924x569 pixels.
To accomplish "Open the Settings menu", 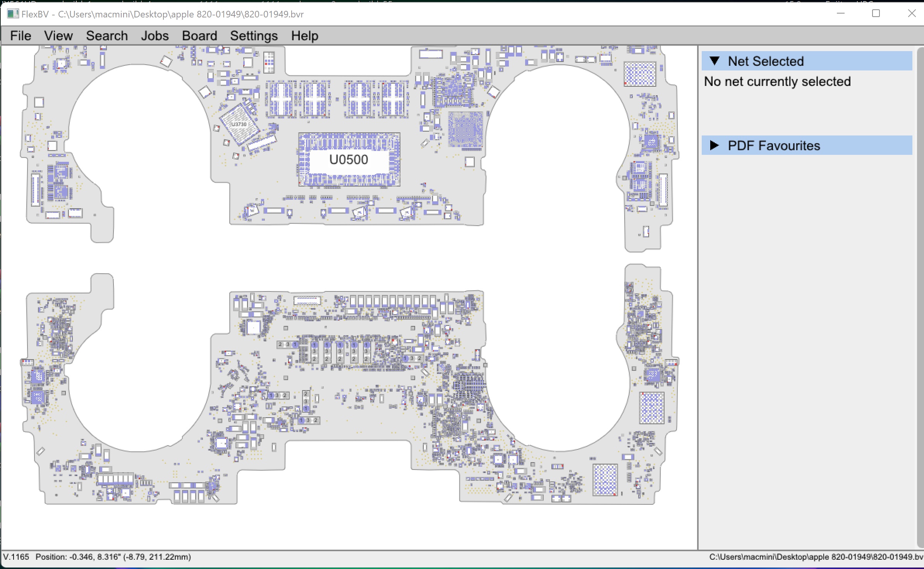I will [x=254, y=36].
